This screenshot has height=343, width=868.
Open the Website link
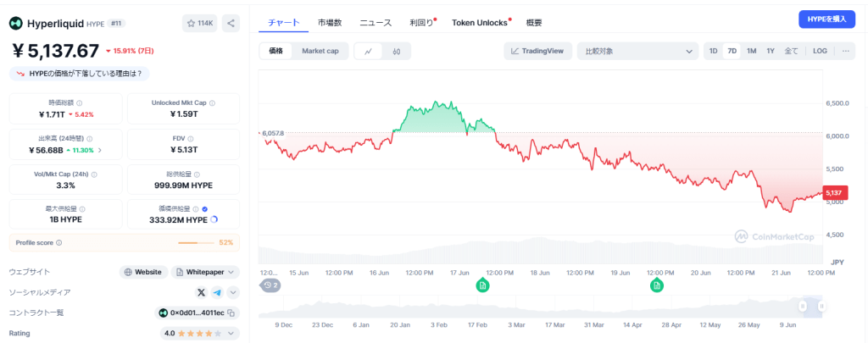(x=142, y=272)
